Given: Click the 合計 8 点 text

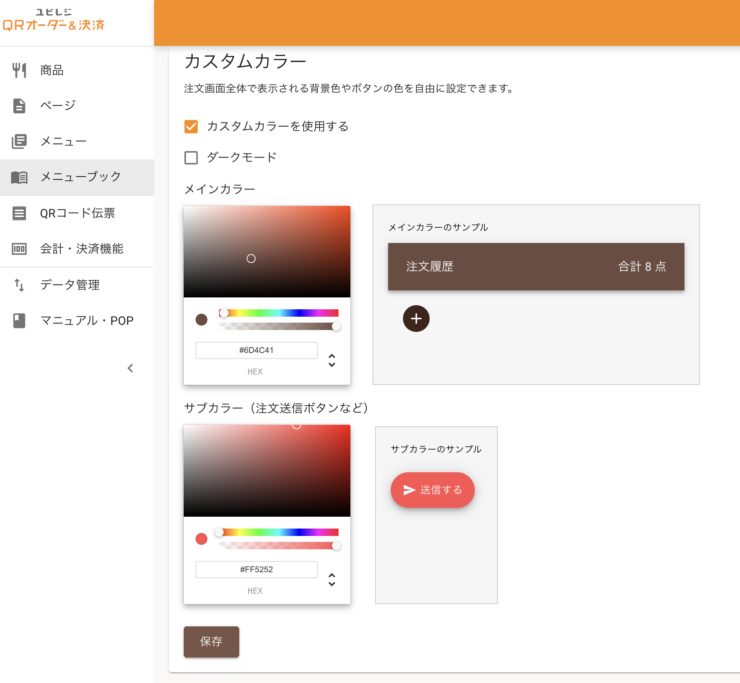Looking at the screenshot, I should (x=642, y=267).
